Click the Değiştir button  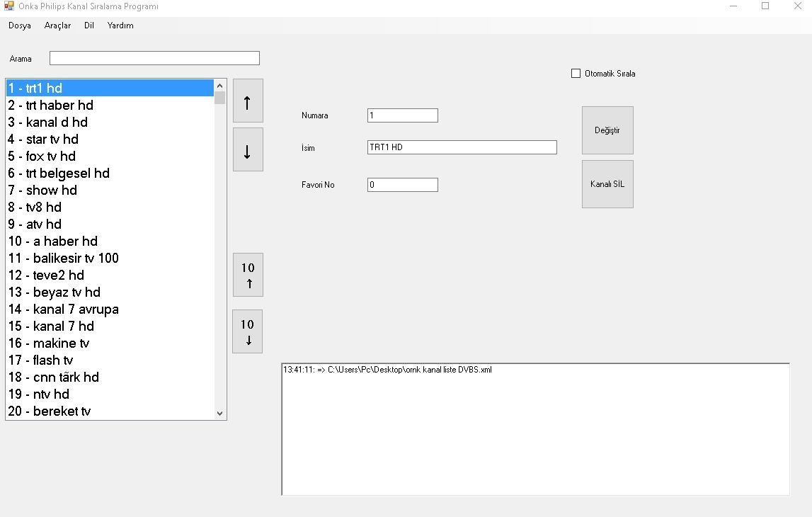607,130
